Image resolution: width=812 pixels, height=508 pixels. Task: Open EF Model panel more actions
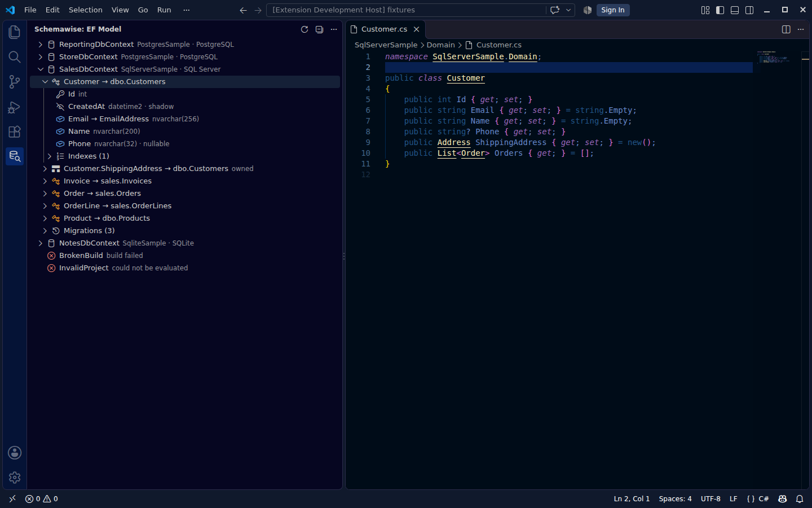(334, 29)
